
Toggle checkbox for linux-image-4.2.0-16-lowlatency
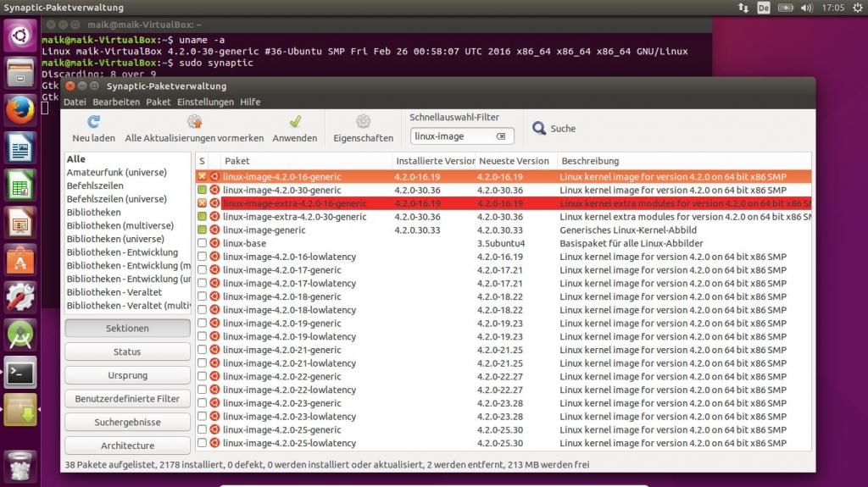[x=202, y=257]
